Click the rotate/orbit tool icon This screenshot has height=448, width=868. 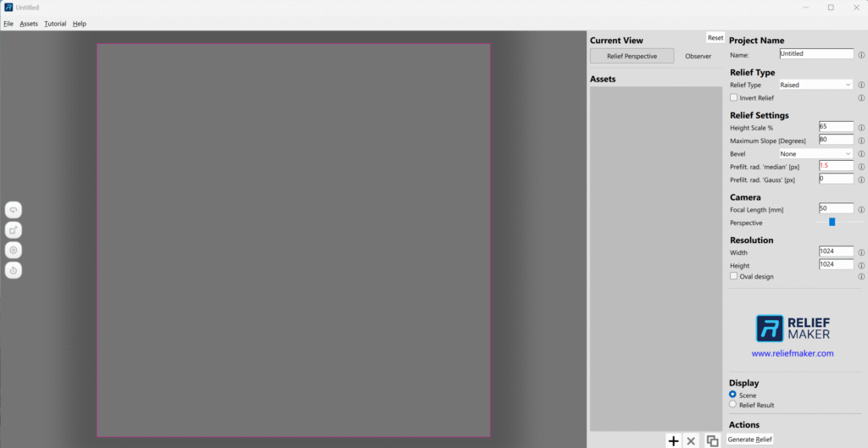(x=14, y=209)
